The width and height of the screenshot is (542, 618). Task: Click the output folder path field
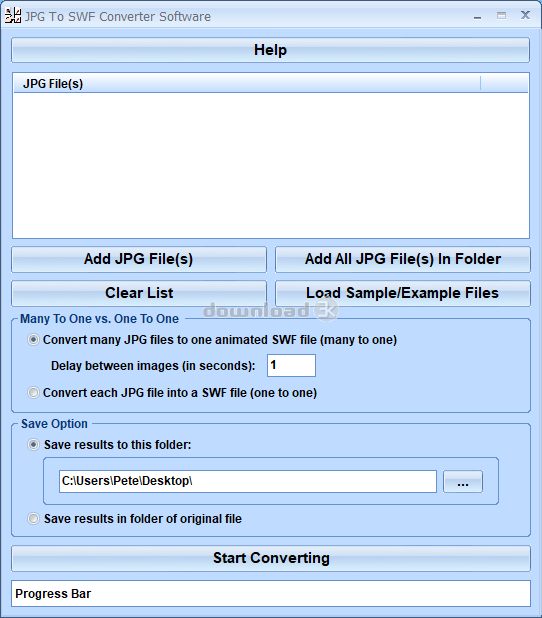pos(248,481)
